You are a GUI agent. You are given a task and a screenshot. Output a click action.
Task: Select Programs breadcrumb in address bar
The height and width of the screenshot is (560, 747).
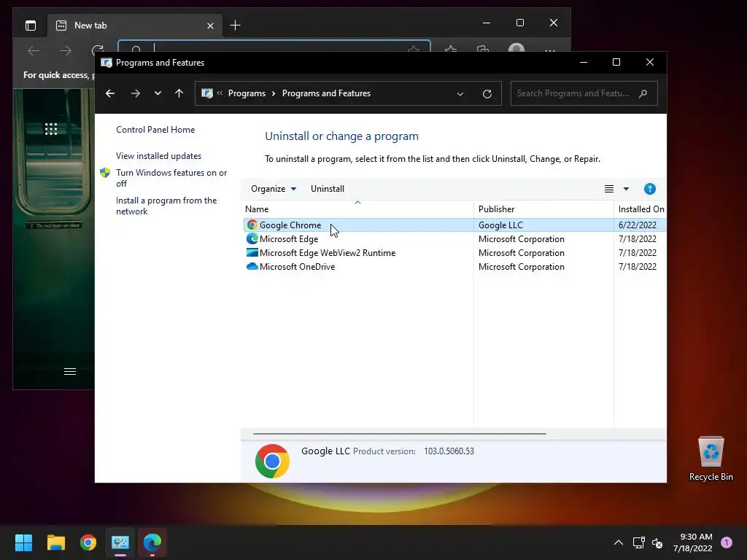(x=247, y=93)
